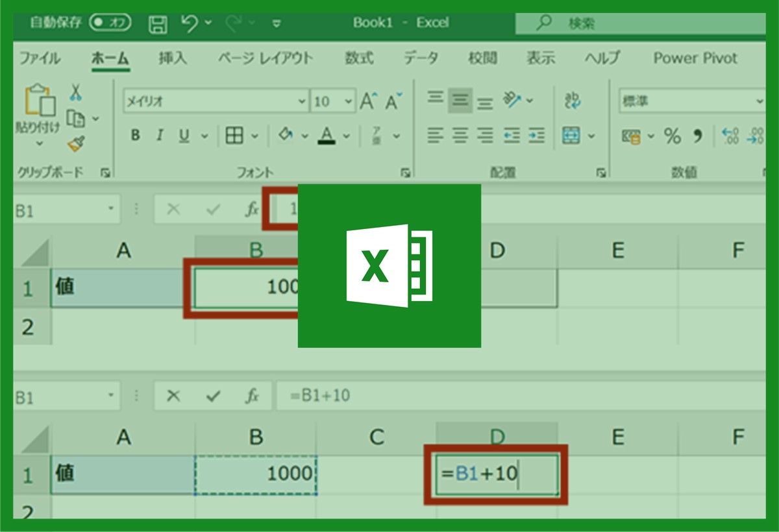Click the Undo arrow icon
This screenshot has height=532, width=779.
[190, 23]
